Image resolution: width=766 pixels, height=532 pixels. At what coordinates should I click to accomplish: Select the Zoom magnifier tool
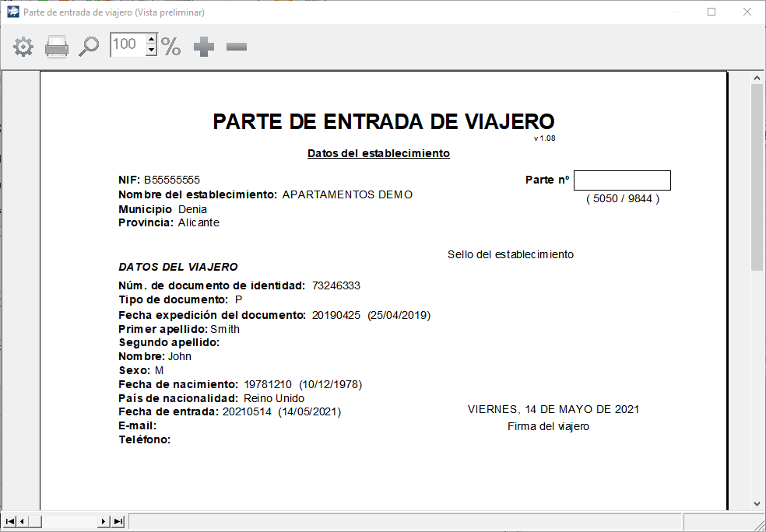tap(88, 47)
